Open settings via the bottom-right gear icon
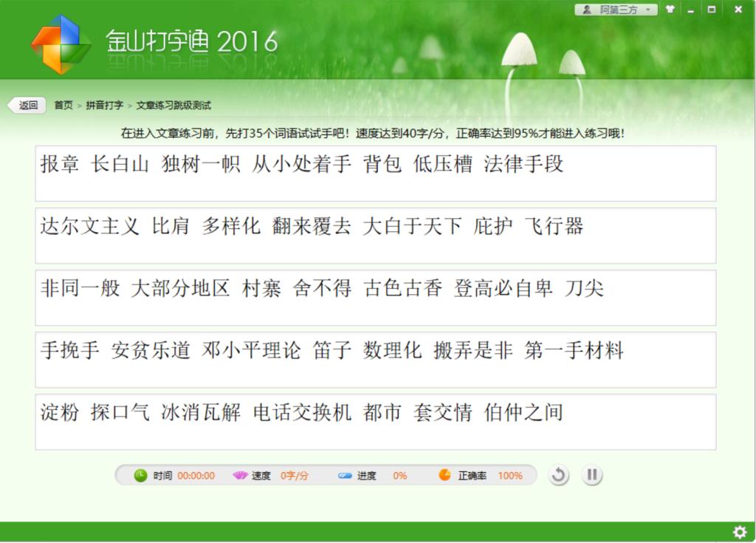Screen dimensions: 756x543 pos(739,532)
